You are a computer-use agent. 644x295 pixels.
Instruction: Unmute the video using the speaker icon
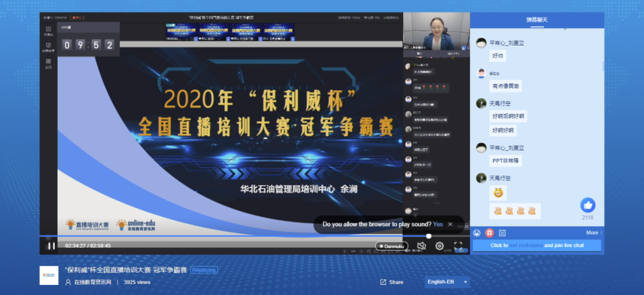pos(421,245)
